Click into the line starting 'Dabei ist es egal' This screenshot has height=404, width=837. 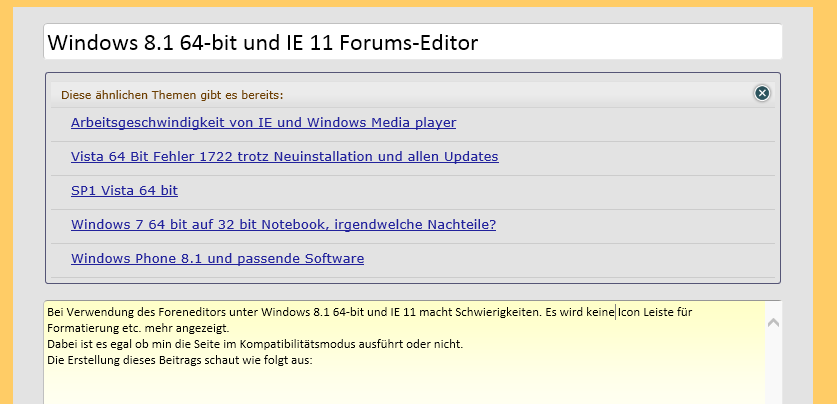pyautogui.click(x=255, y=344)
